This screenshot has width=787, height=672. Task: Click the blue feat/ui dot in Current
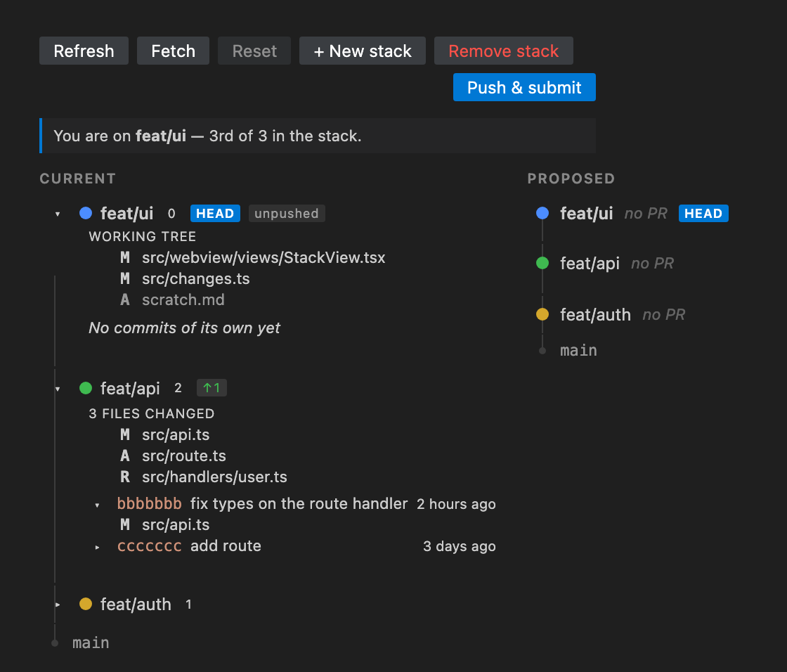coord(86,213)
